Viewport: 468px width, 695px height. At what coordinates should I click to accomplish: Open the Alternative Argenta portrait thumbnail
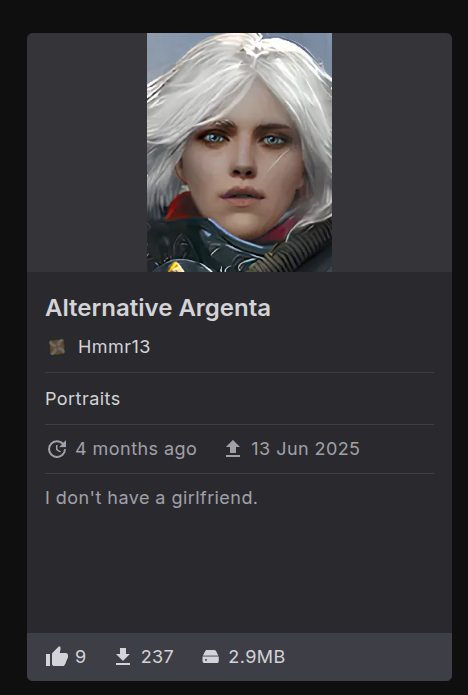click(x=239, y=152)
